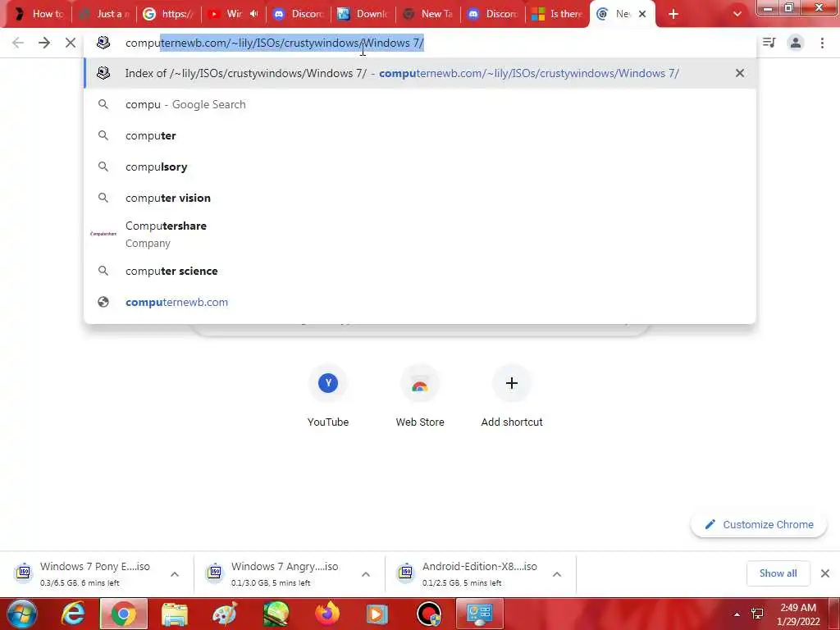This screenshot has height=630, width=840.
Task: Click Show all downloads button
Action: [778, 573]
